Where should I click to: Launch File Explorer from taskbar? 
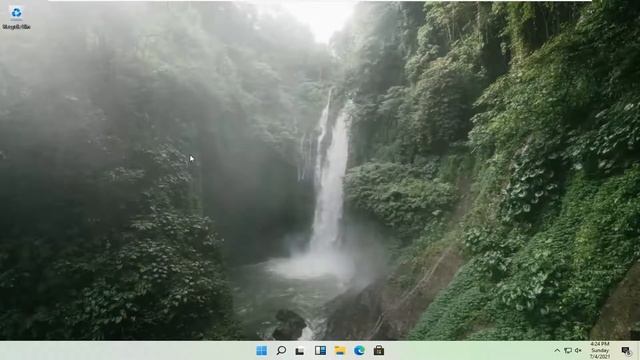pyautogui.click(x=340, y=350)
